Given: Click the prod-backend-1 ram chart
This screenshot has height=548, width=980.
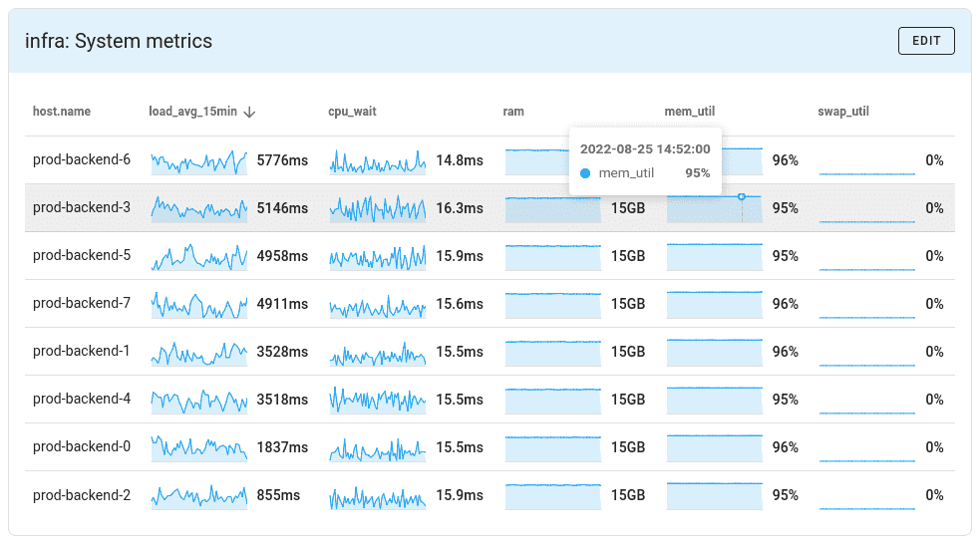Looking at the screenshot, I should pyautogui.click(x=552, y=352).
